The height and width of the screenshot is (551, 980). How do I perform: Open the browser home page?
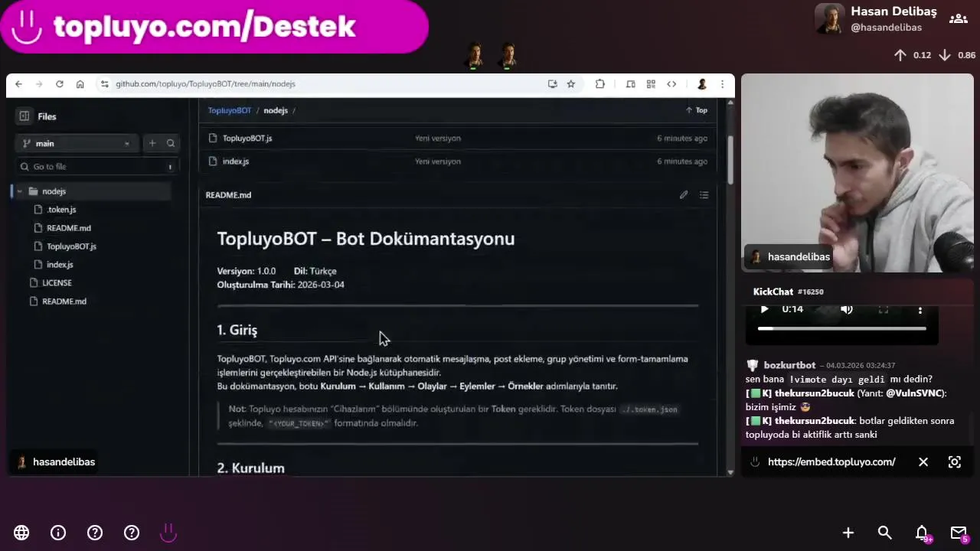[x=80, y=84]
